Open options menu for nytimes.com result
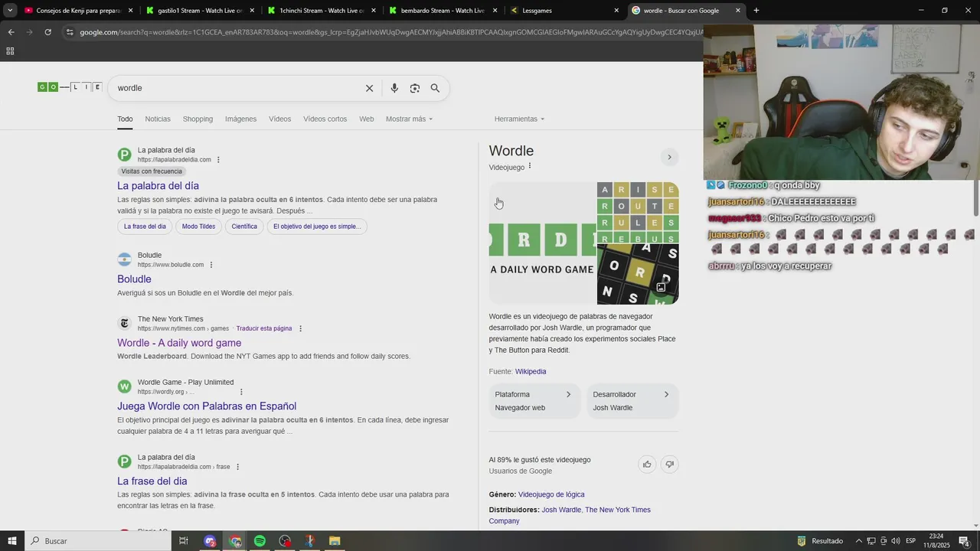The width and height of the screenshot is (980, 551). 300,328
